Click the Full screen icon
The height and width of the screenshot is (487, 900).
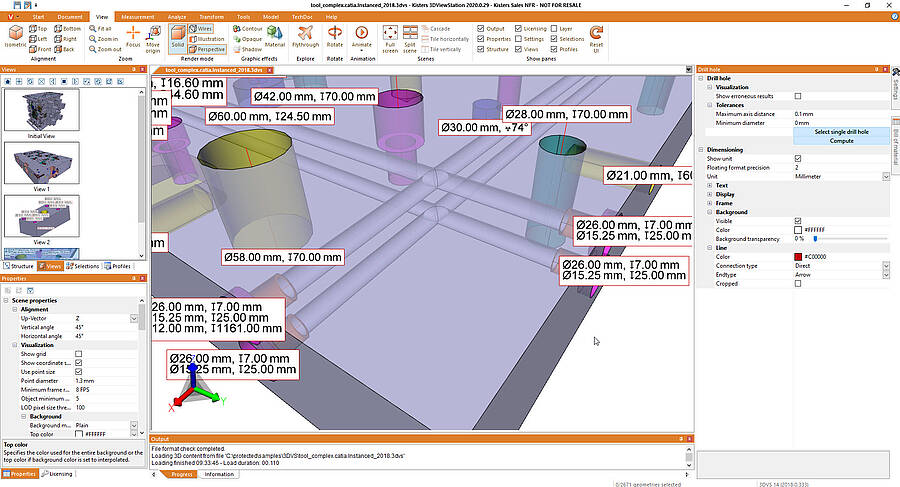[390, 39]
